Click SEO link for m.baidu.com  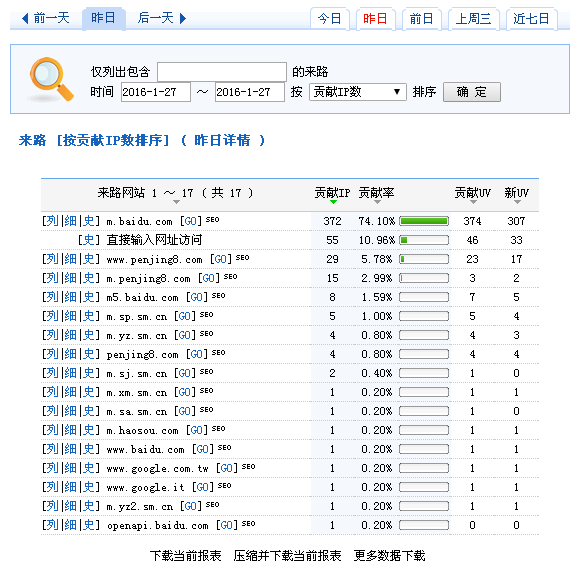[212, 220]
